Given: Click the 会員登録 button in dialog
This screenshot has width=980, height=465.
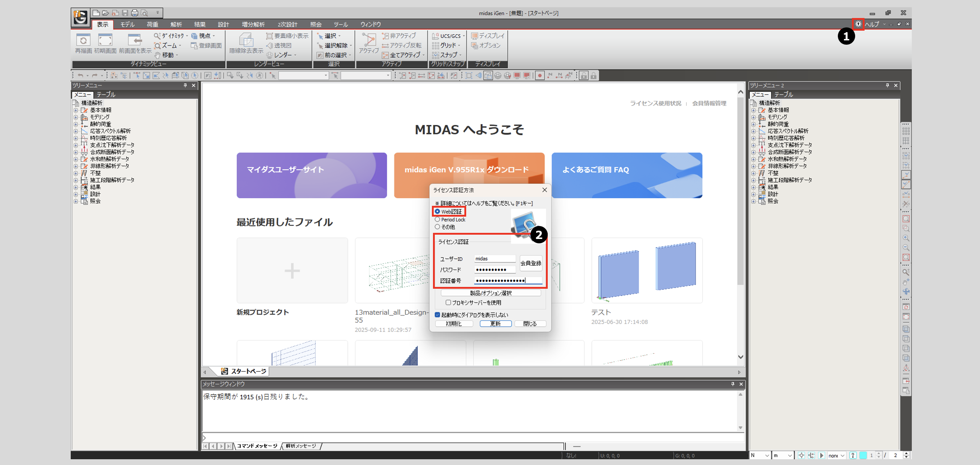Looking at the screenshot, I should (531, 263).
